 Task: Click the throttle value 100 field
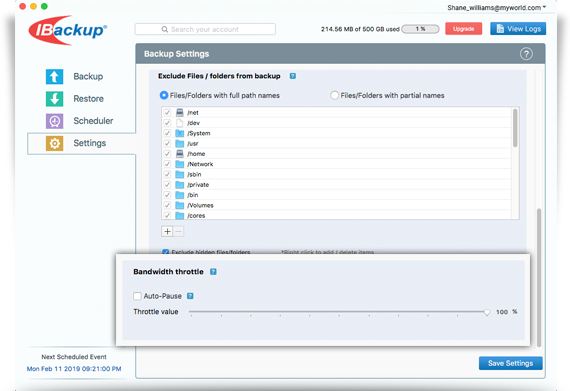pyautogui.click(x=502, y=312)
